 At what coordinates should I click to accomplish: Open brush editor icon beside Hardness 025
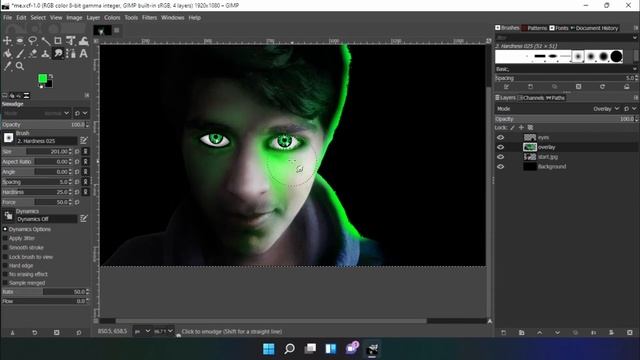84,140
